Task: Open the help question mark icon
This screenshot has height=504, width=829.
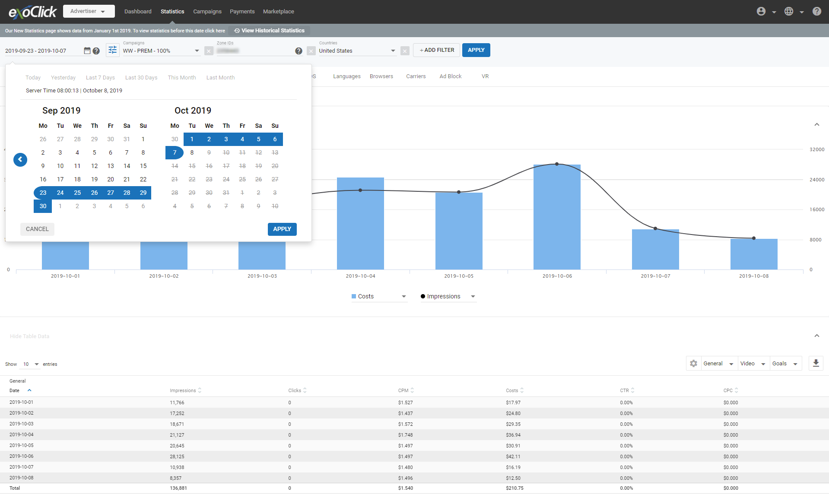Action: [816, 11]
